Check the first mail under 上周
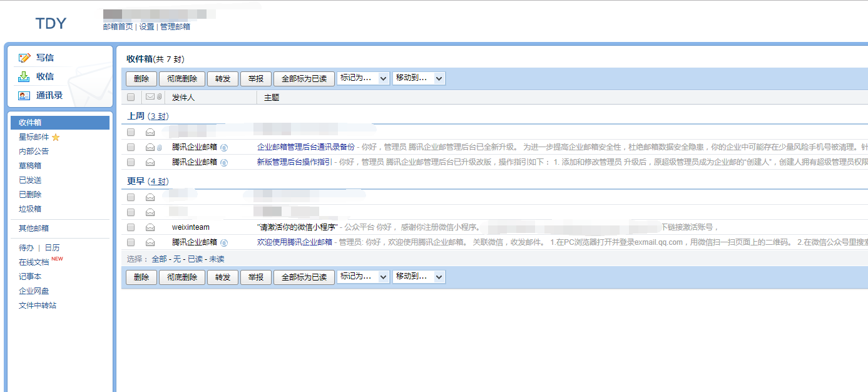868x392 pixels. [131, 132]
